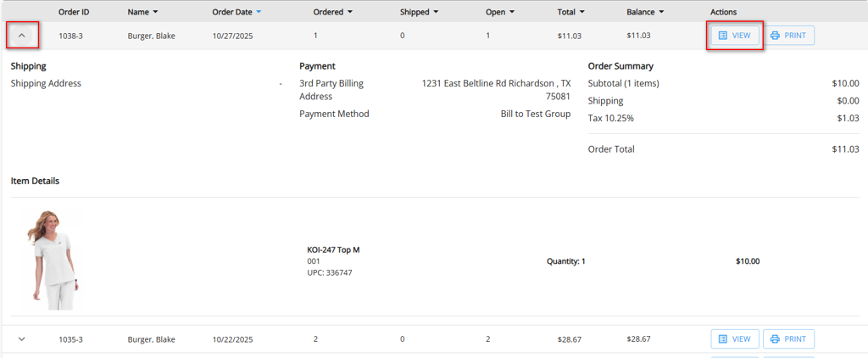Screen dimensions: 868x358
Task: Select the Order ID column header
Action: [x=74, y=13]
